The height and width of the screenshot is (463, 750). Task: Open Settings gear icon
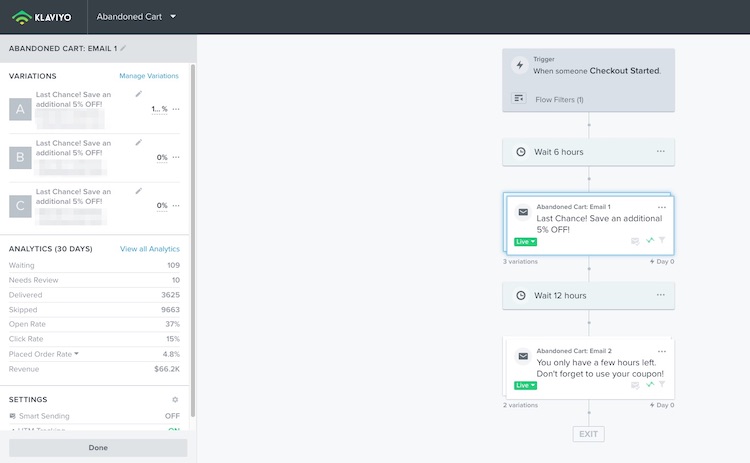(x=175, y=399)
